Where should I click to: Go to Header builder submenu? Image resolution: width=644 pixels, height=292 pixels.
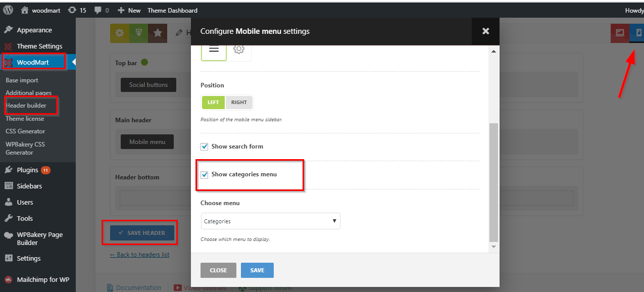tap(26, 106)
